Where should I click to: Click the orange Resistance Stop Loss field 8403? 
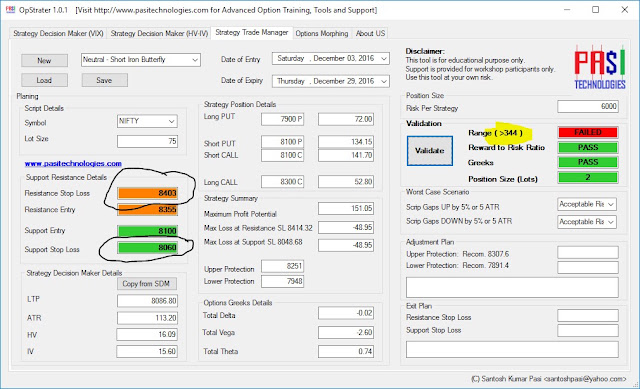coord(147,193)
